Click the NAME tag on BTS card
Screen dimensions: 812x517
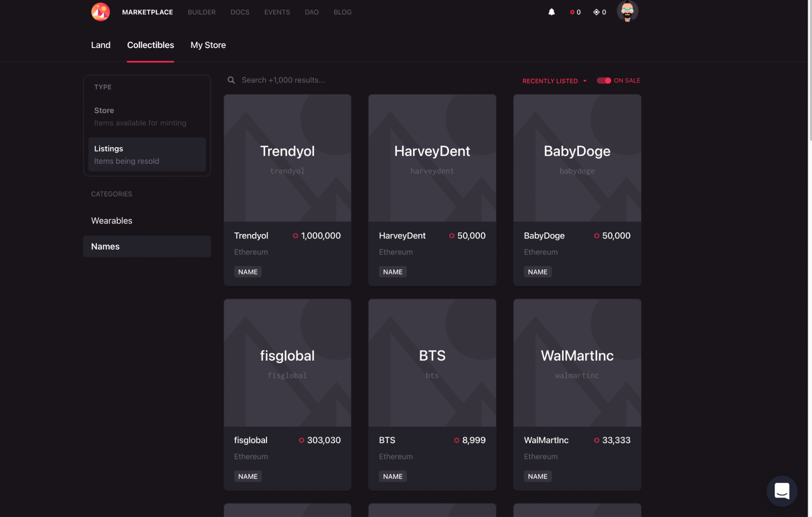[392, 476]
